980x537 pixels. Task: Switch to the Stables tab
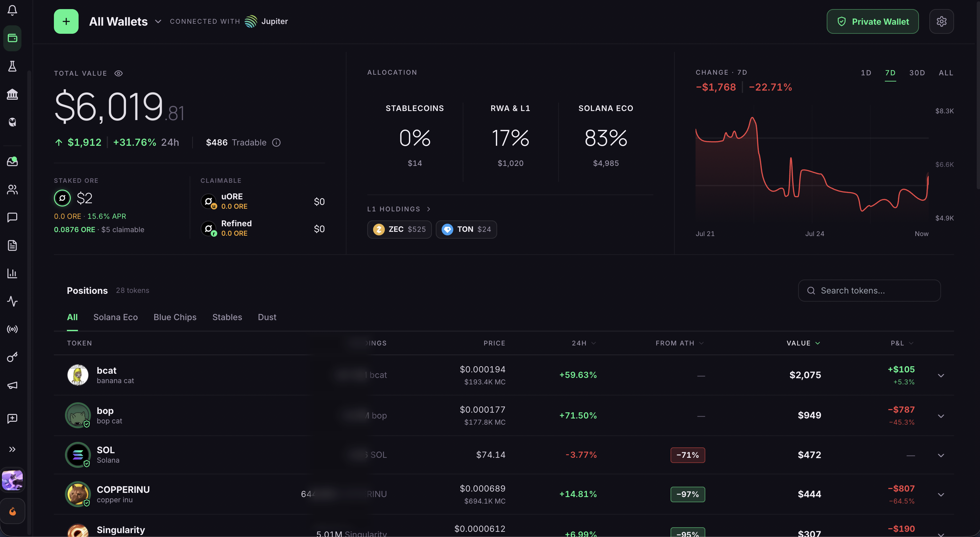227,317
